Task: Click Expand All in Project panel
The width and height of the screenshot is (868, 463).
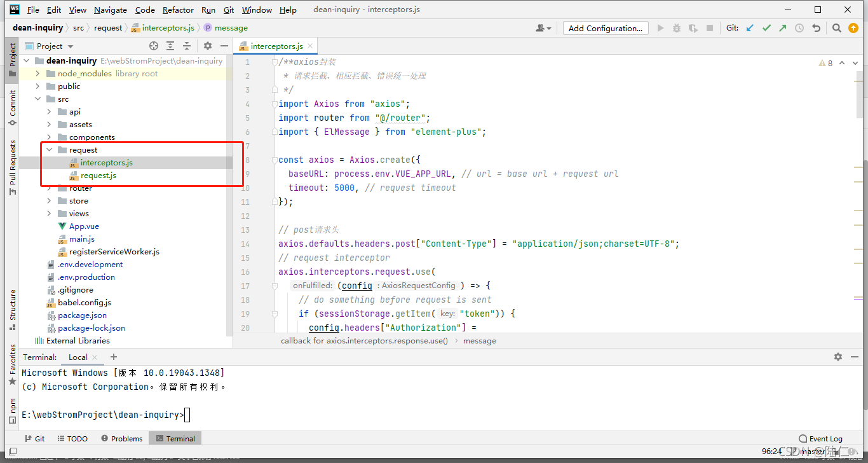Action: click(170, 46)
